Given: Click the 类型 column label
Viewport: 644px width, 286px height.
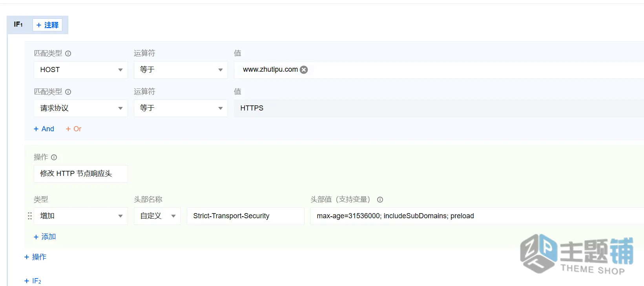Looking at the screenshot, I should (x=41, y=199).
